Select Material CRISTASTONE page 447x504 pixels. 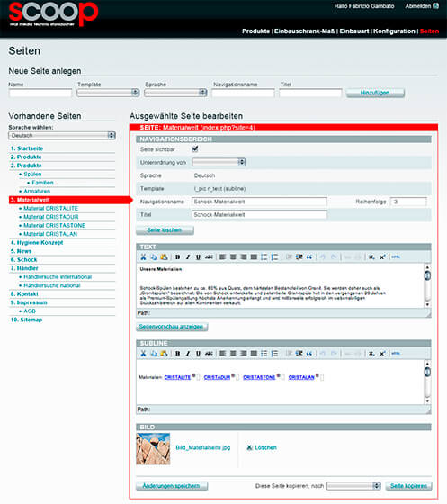click(x=54, y=226)
